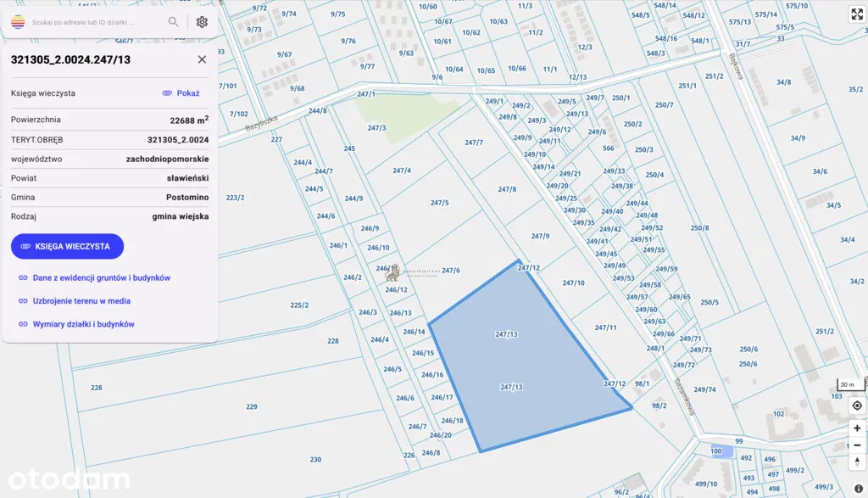Click the colorful striped logo icon

pyautogui.click(x=18, y=22)
